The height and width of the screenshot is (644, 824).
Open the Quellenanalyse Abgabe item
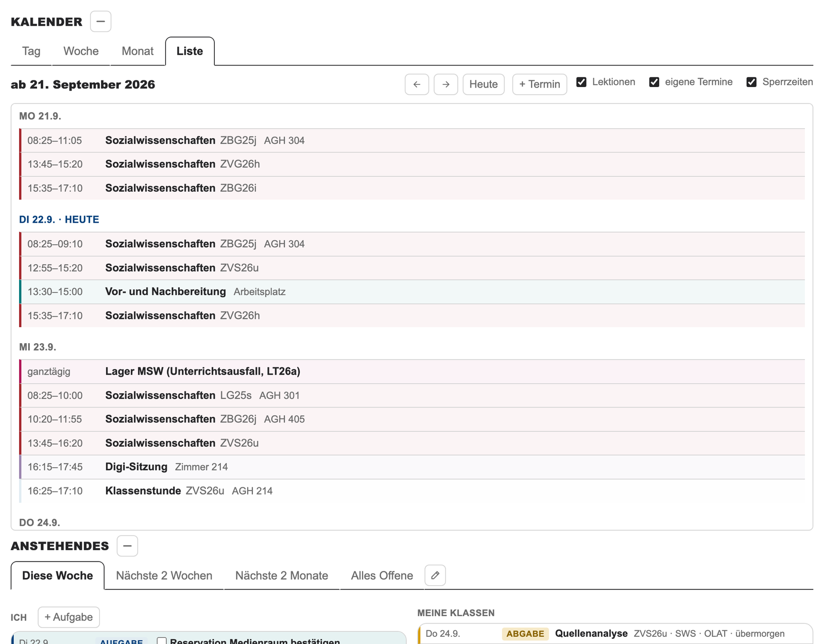click(615, 634)
